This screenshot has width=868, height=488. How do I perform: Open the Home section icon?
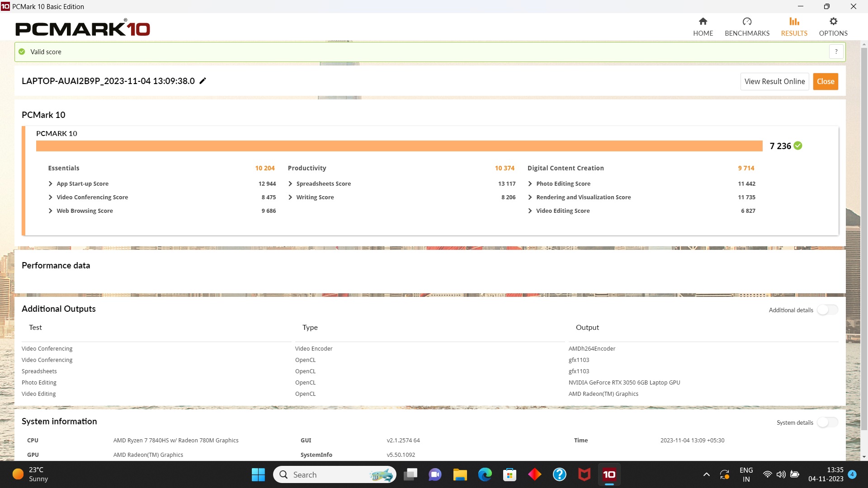(x=703, y=22)
